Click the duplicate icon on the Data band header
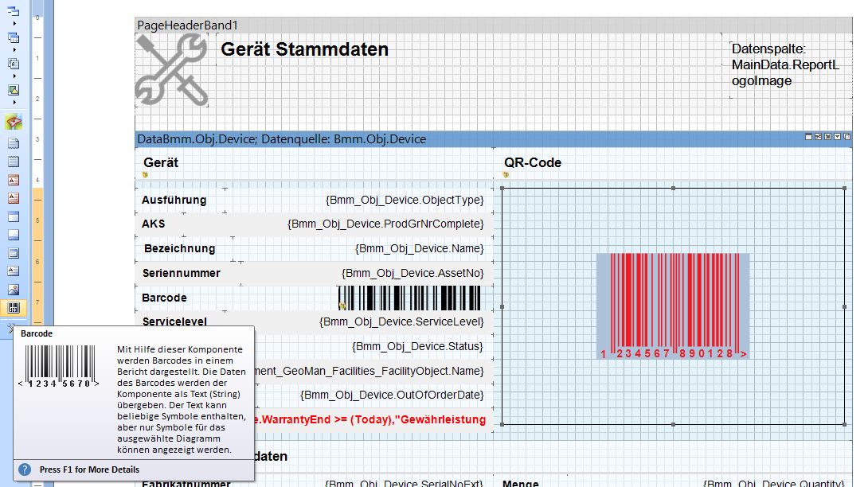The width and height of the screenshot is (868, 487). click(x=846, y=136)
